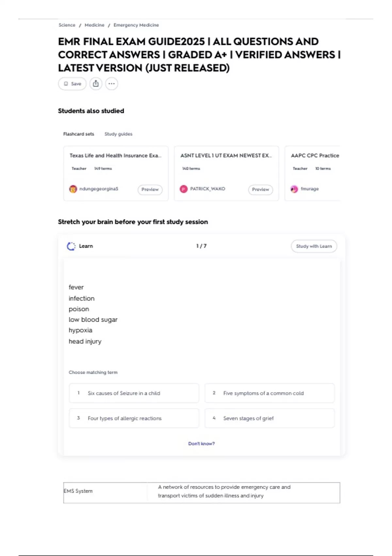This screenshot has width=392, height=556.
Task: Click ndungegeorgina5's profile avatar
Action: pyautogui.click(x=73, y=189)
